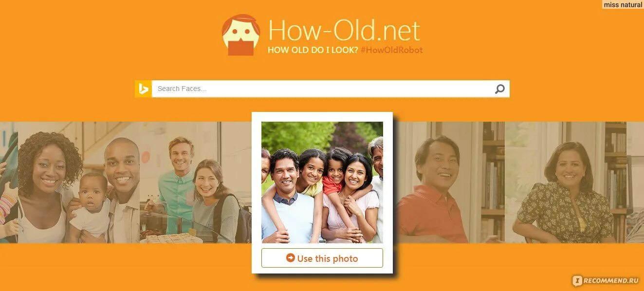The image size is (644, 291).
Task: Click the How-Old.net title text
Action: (344, 30)
